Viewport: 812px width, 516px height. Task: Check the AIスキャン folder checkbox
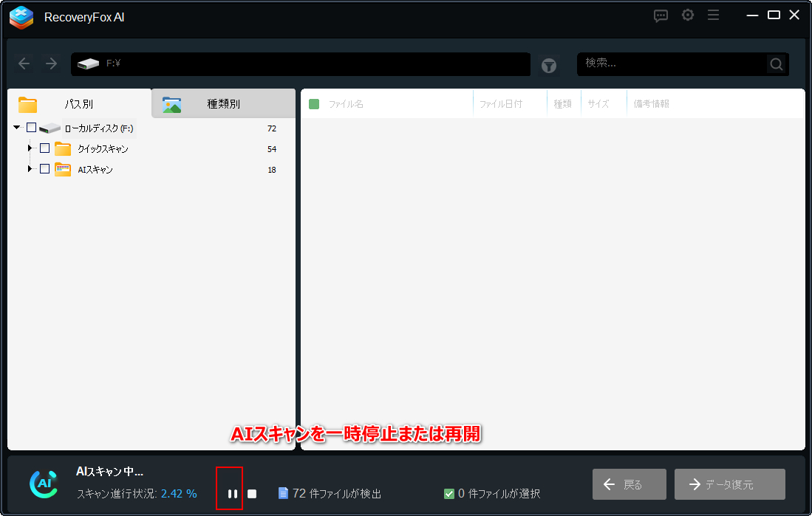click(x=44, y=169)
